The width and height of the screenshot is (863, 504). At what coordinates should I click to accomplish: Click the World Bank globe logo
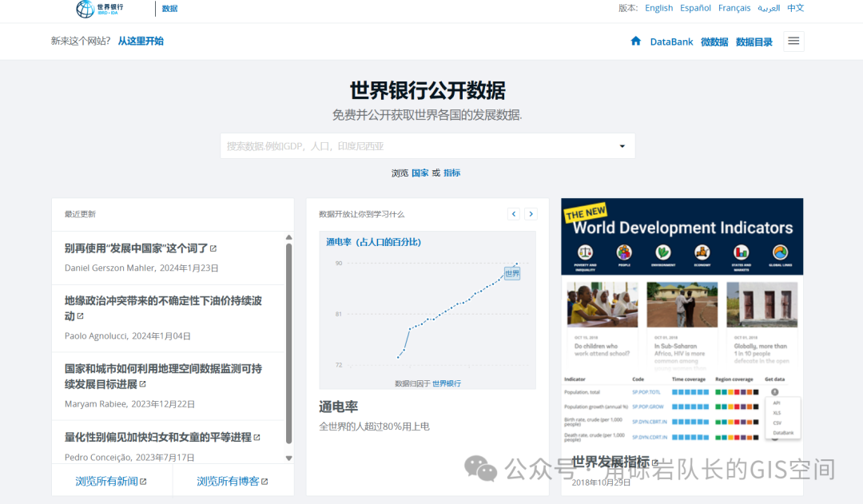[x=86, y=9]
